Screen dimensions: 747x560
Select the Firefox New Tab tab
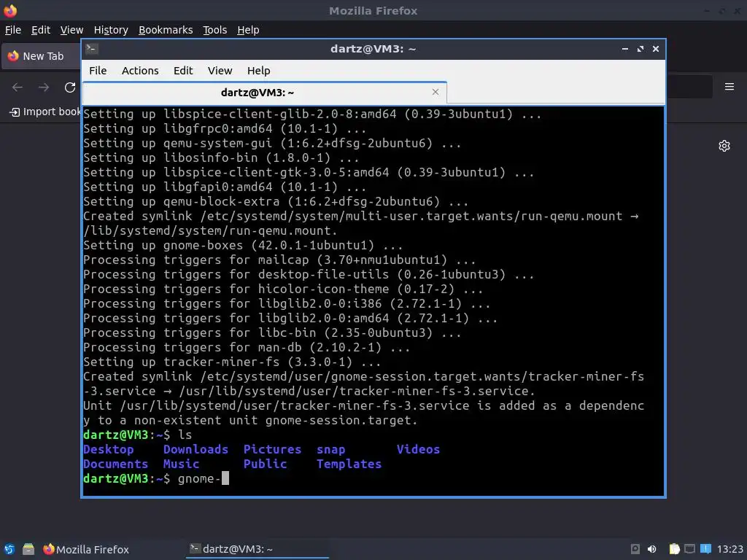coord(42,56)
